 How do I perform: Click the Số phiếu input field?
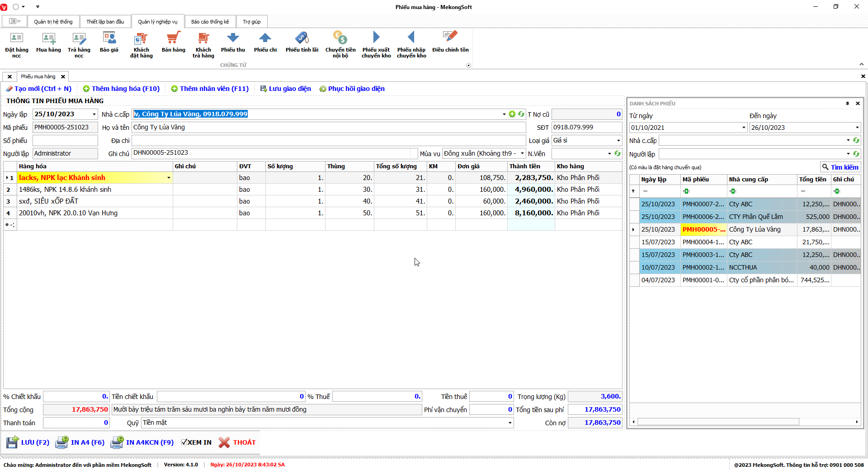[x=65, y=141]
